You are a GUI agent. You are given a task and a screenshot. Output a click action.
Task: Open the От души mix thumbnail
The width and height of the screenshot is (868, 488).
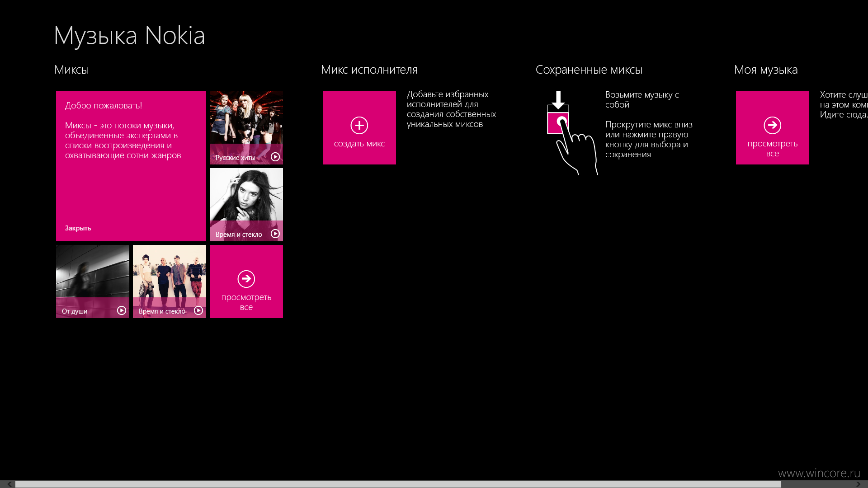pyautogui.click(x=93, y=282)
